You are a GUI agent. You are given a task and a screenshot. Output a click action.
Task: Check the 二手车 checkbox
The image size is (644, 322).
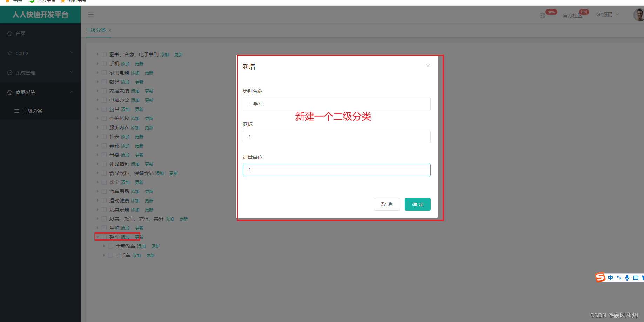coord(110,255)
